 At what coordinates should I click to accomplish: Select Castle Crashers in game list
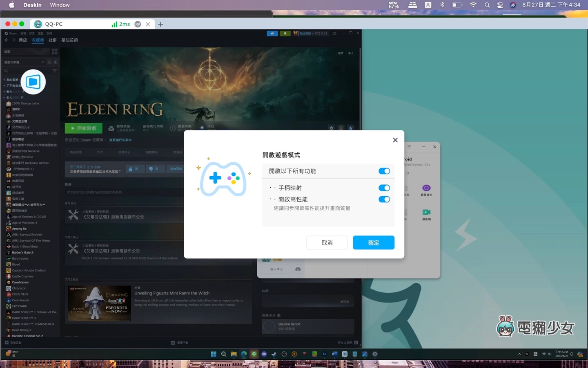pos(22,276)
